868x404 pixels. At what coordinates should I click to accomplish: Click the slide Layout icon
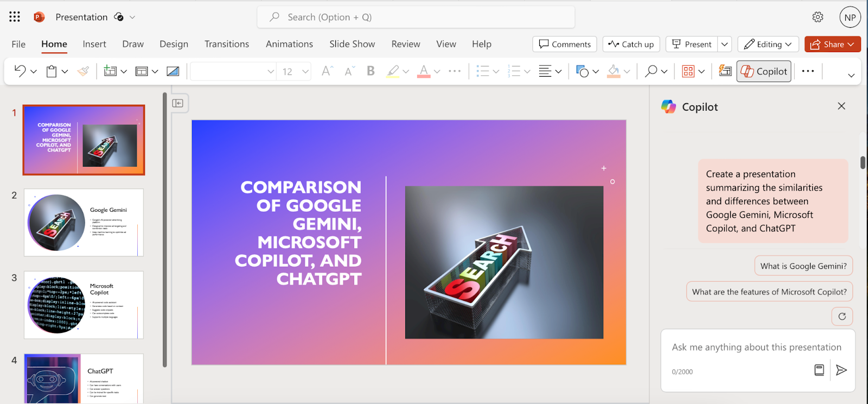[x=142, y=71]
